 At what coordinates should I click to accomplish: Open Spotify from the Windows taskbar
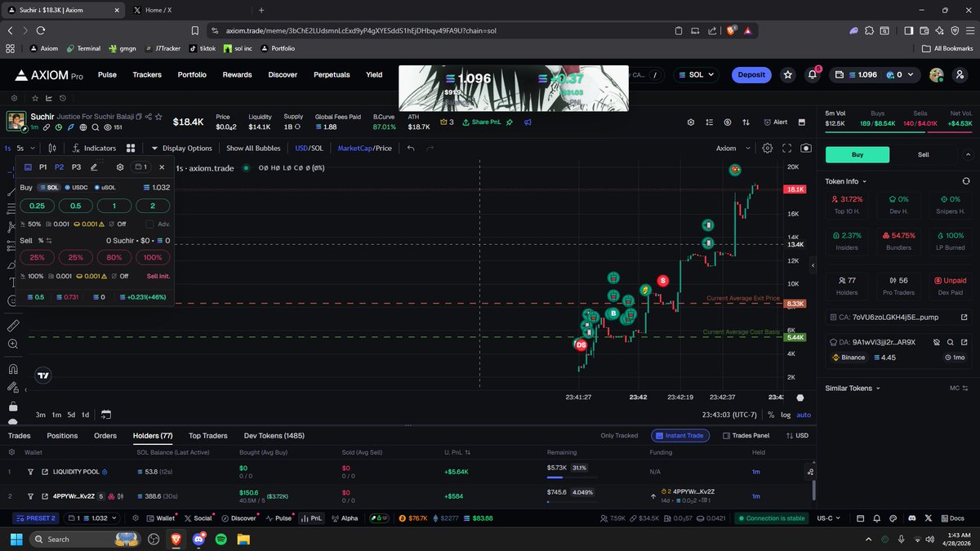[220, 539]
